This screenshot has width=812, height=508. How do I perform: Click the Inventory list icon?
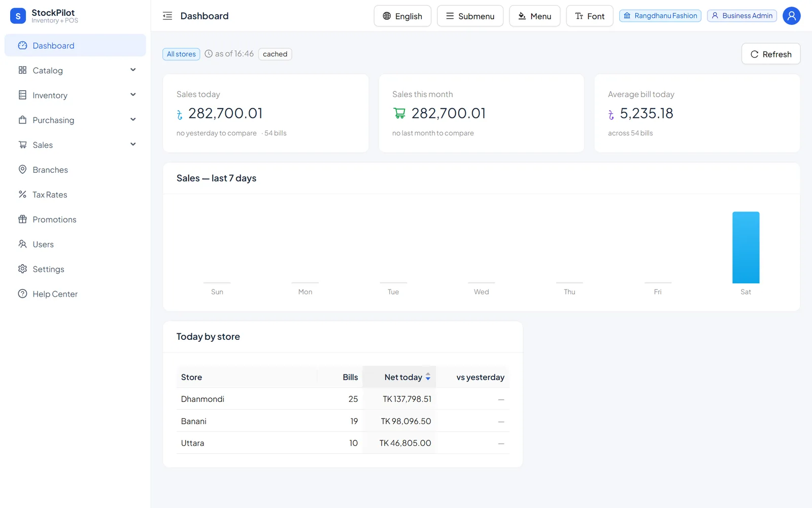(22, 95)
